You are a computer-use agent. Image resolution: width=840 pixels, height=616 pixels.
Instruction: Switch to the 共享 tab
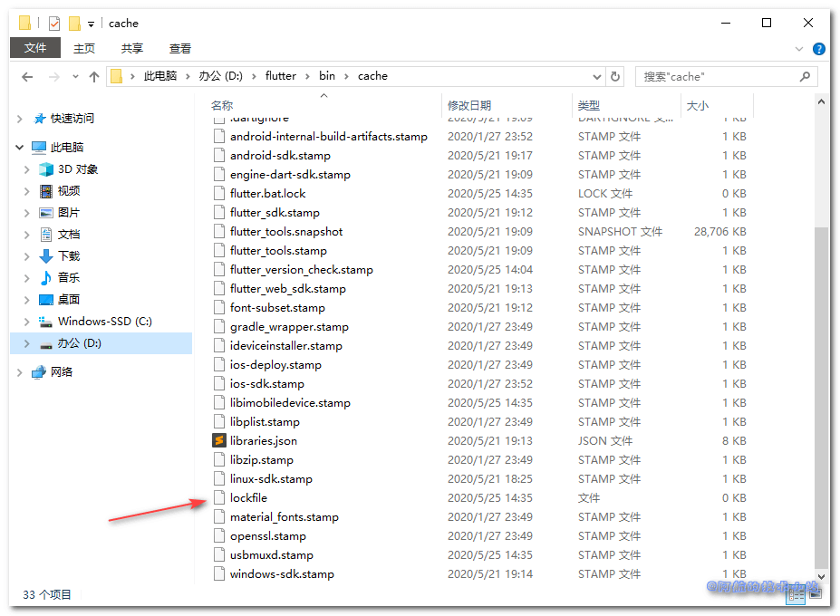tap(131, 49)
